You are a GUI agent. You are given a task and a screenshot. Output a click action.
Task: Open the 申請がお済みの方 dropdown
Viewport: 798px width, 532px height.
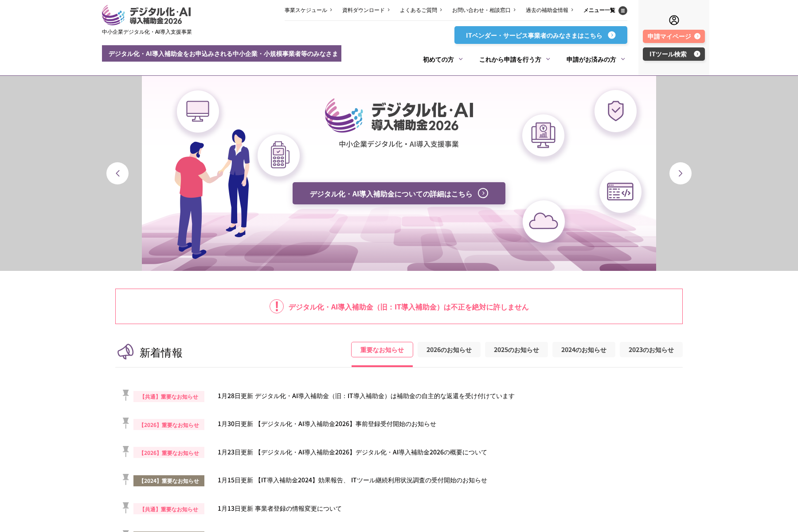pos(595,59)
